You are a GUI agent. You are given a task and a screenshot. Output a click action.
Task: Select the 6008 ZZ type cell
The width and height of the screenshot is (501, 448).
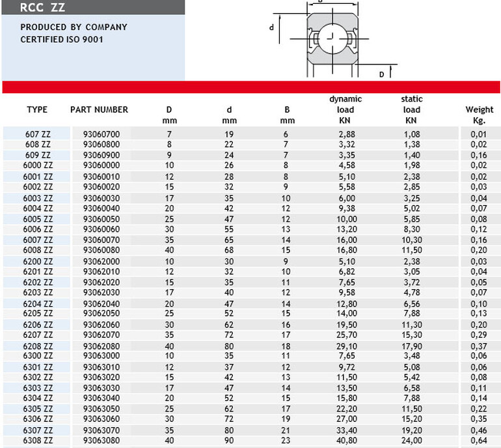pyautogui.click(x=38, y=250)
